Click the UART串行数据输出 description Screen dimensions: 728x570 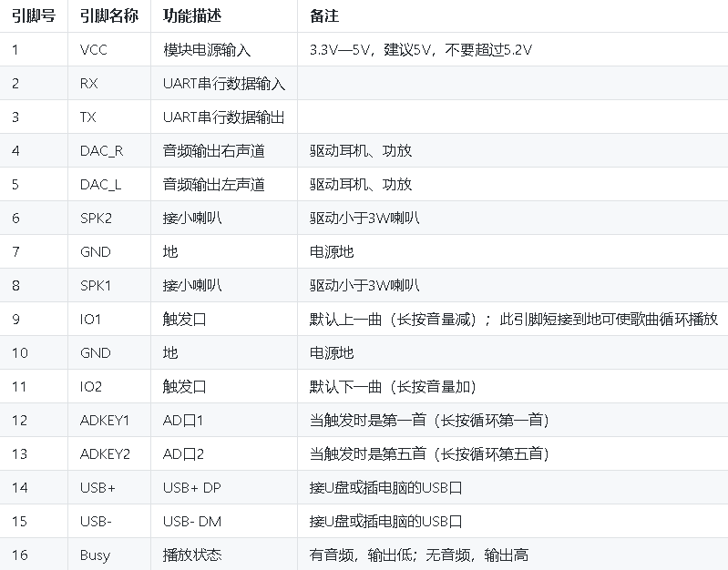pos(224,117)
